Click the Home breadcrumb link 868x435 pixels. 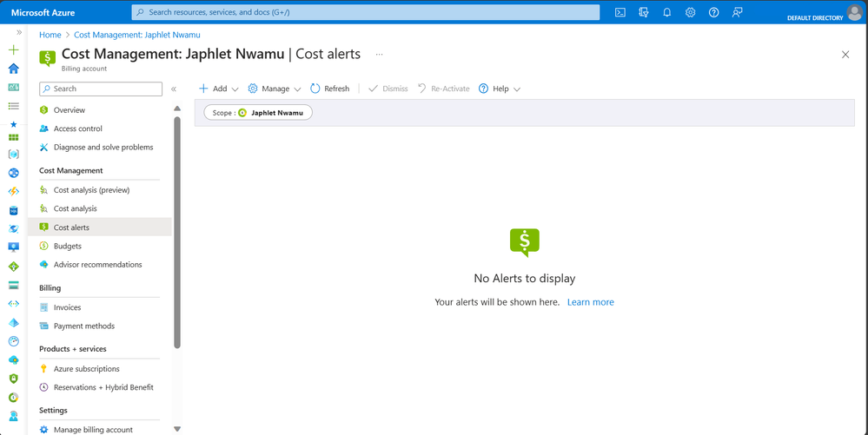point(50,35)
